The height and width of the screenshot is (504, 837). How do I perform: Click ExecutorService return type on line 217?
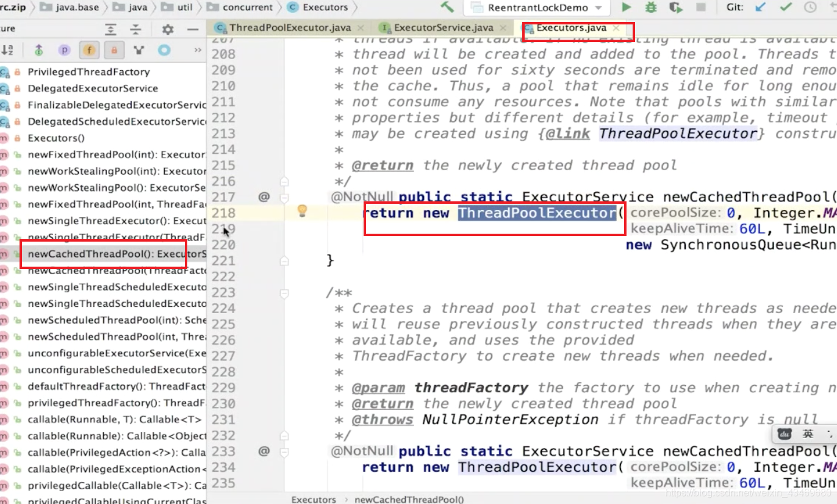(x=587, y=197)
